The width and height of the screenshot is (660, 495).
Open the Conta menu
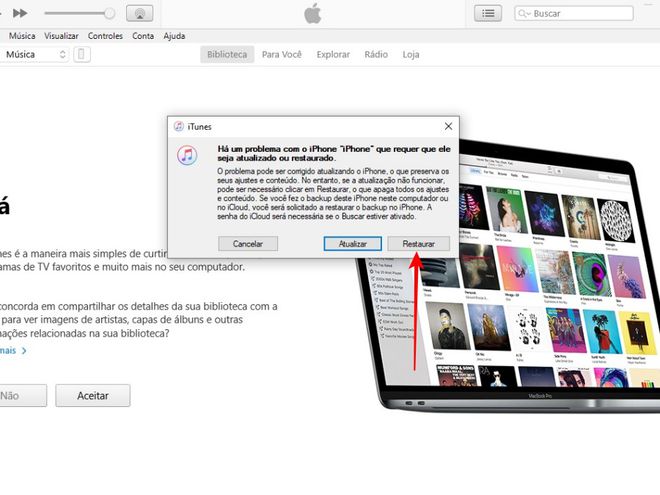[x=143, y=36]
